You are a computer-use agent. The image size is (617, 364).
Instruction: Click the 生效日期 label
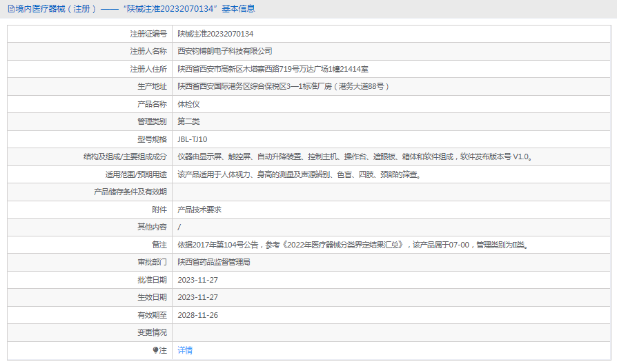(152, 297)
